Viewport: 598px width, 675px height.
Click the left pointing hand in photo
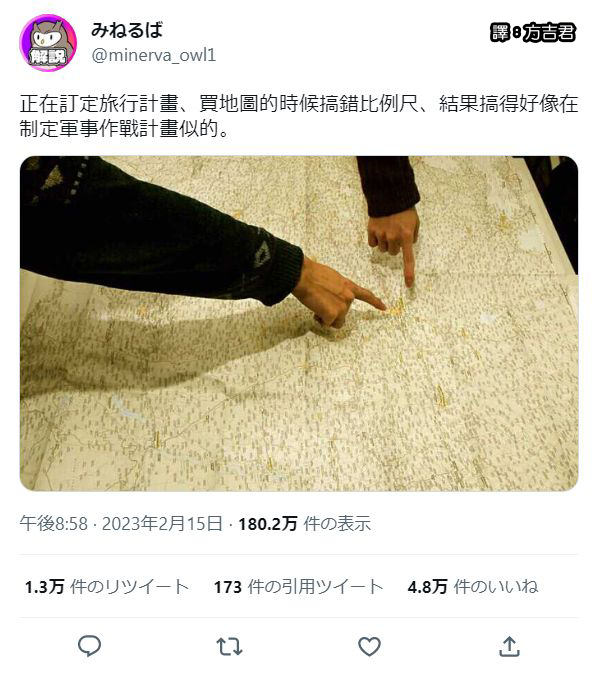338,293
